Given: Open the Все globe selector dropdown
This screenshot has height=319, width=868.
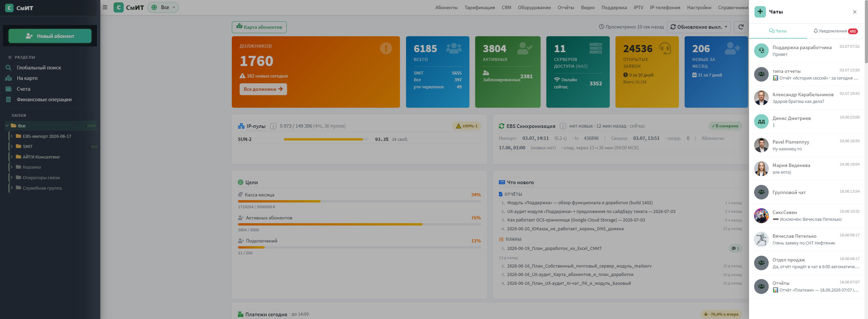Looking at the screenshot, I should click(163, 7).
